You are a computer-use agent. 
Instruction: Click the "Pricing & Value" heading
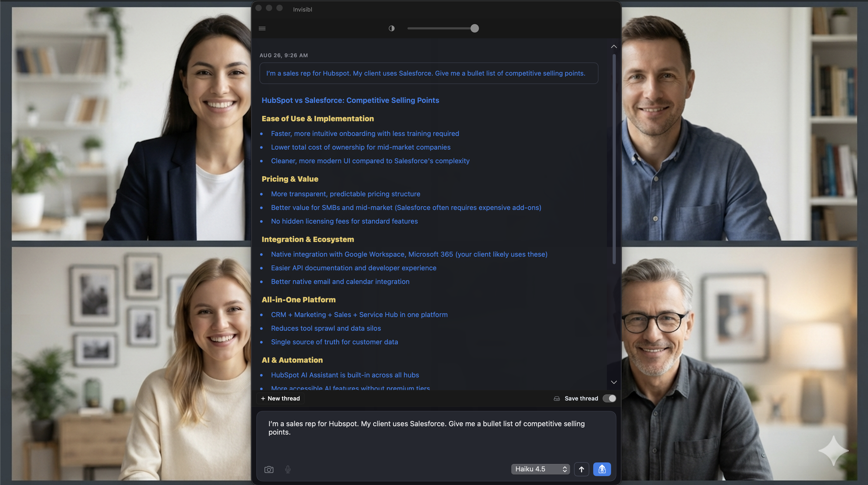pos(290,179)
